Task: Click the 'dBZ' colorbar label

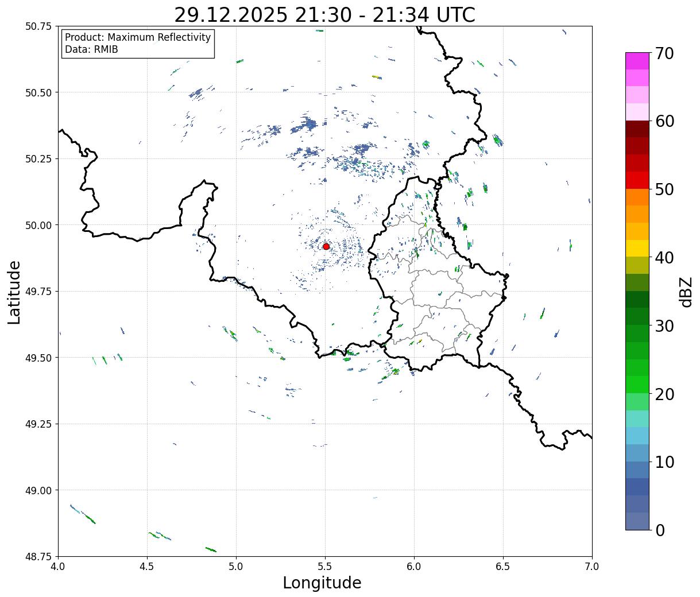Action: (x=686, y=292)
